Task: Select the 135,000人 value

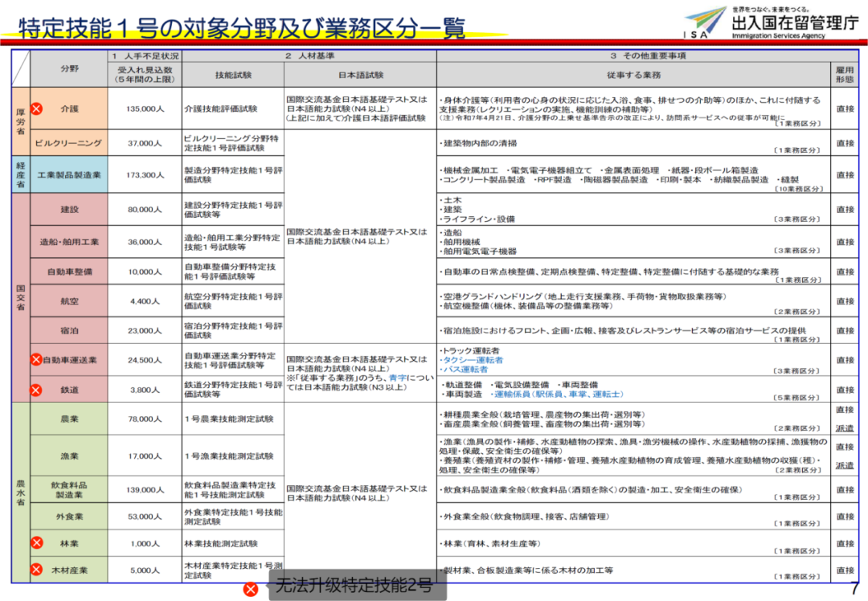Action: [145, 109]
